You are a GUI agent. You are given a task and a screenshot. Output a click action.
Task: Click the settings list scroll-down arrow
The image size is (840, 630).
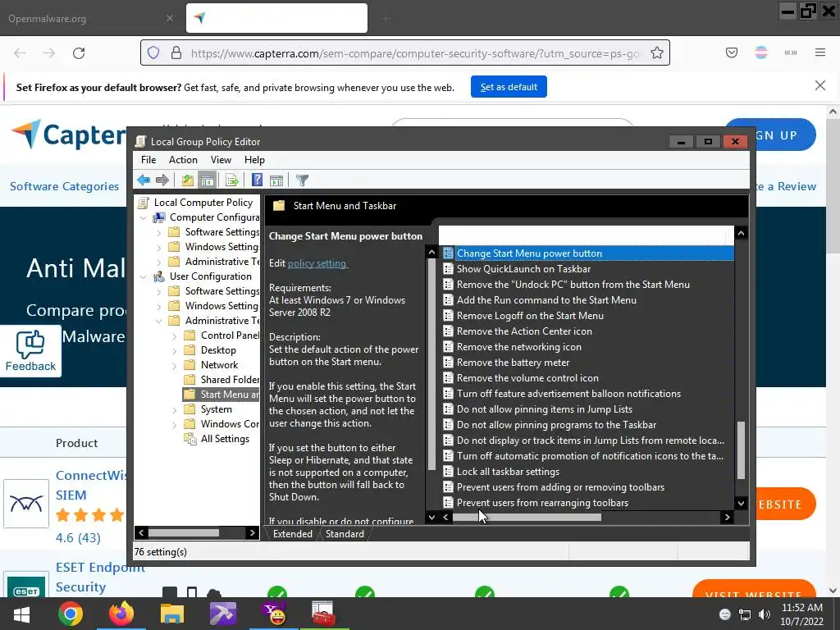(741, 503)
